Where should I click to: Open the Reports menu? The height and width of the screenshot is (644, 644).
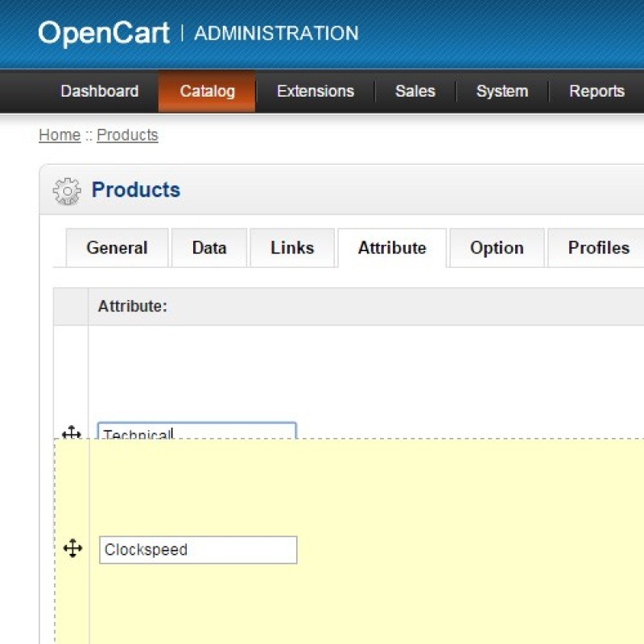tap(596, 91)
